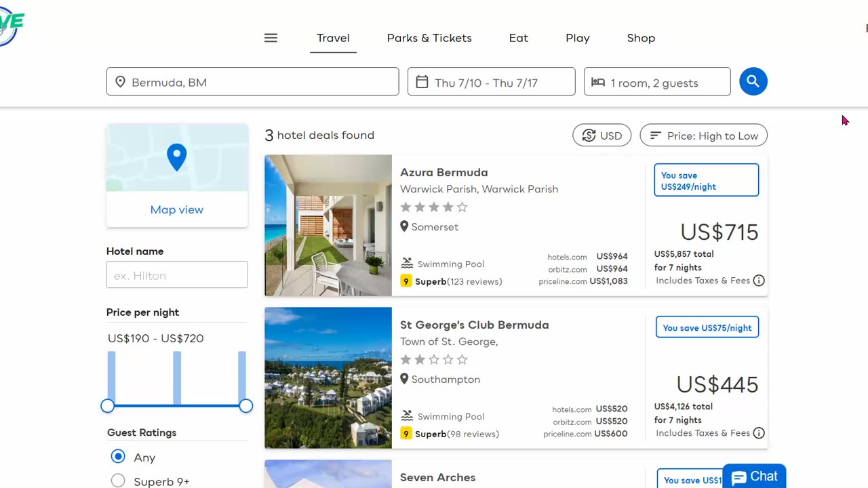Click Superb (98 reviews) text

[457, 434]
